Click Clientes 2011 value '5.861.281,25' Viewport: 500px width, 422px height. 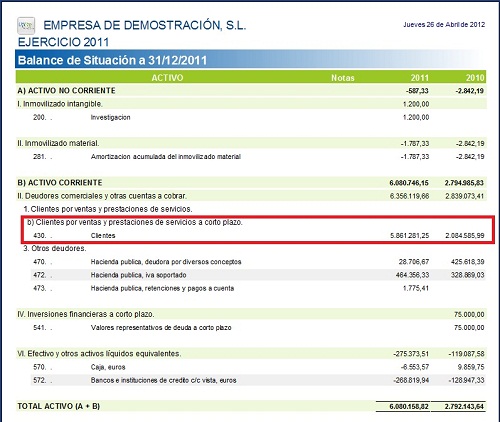(x=410, y=236)
